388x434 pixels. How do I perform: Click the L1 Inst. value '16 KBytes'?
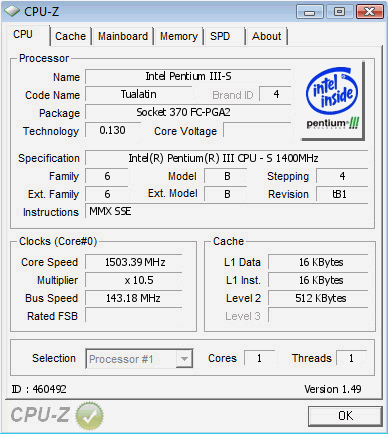[x=318, y=280]
